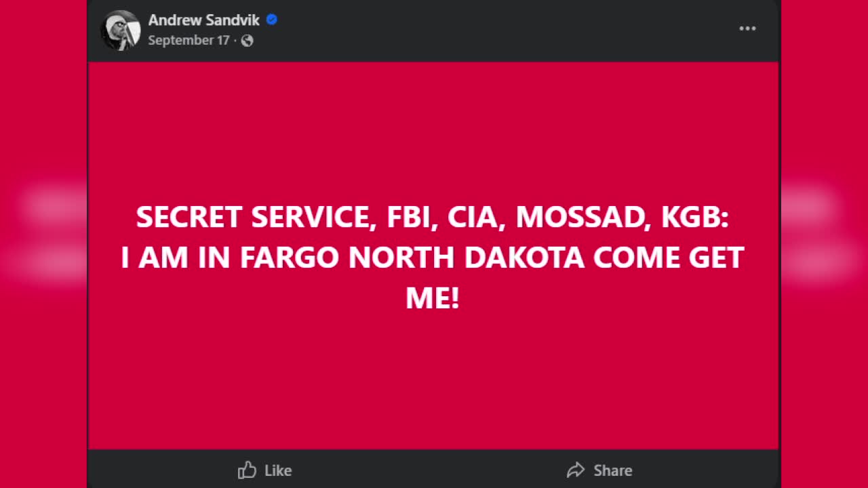This screenshot has width=868, height=488.
Task: Click the word "KGB" in the post
Action: click(694, 218)
